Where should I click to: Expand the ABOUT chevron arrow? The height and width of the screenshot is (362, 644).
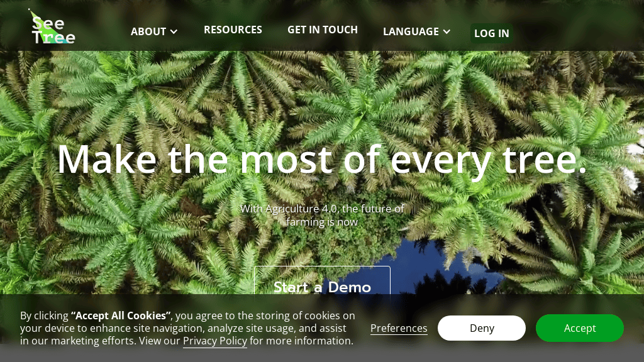[174, 31]
